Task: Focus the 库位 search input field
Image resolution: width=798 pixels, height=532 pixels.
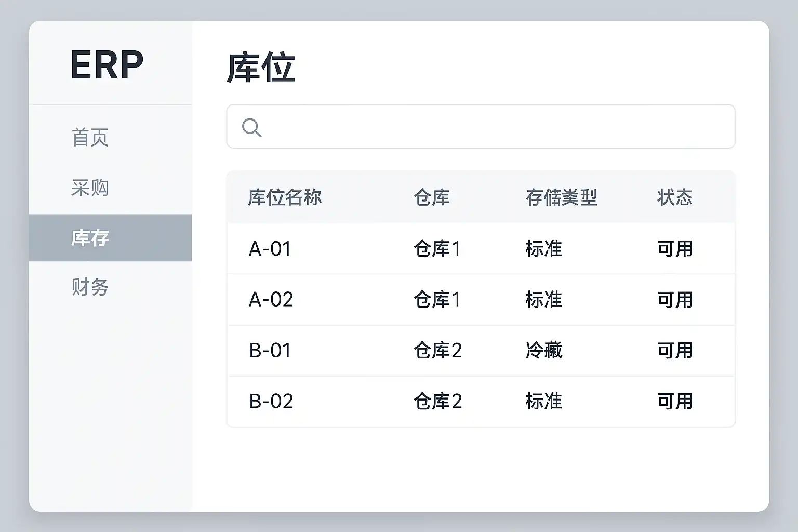Action: point(488,127)
